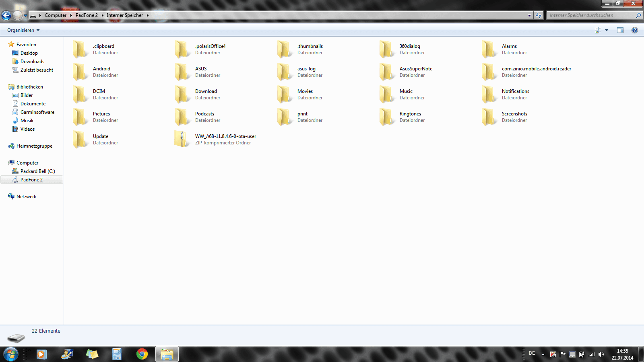644x362 pixels.
Task: Expand the arrow after Computer in breadcrumb
Action: (71, 15)
